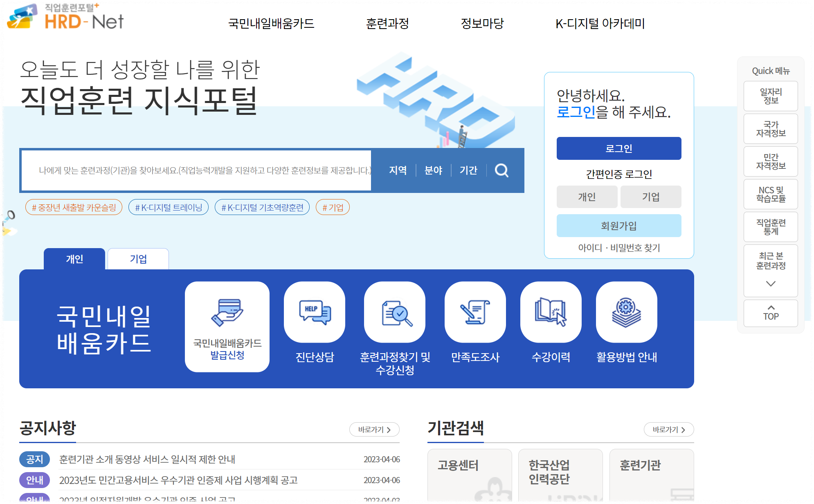Screen dimensions: 814x504
Task: Click the HRD-Net logo
Action: tap(65, 17)
